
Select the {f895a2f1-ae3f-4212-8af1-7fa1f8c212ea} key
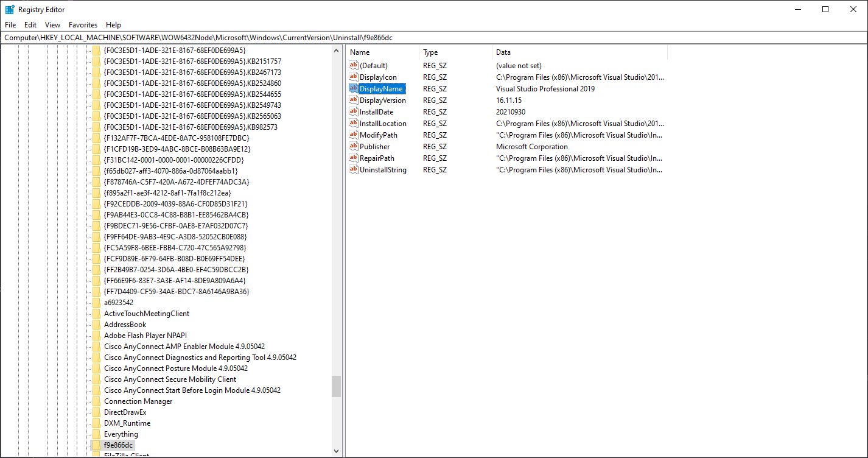tap(168, 193)
